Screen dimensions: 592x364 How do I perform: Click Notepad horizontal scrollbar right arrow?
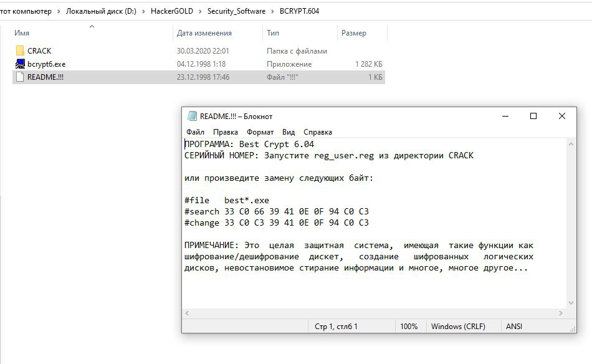pos(561,313)
